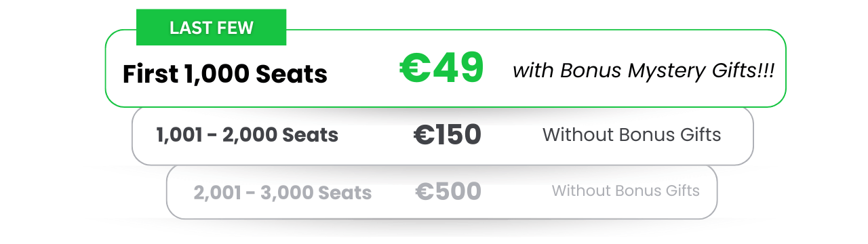Click the word Gifts in €150 tier
The height and width of the screenshot is (244, 868).
(x=698, y=134)
